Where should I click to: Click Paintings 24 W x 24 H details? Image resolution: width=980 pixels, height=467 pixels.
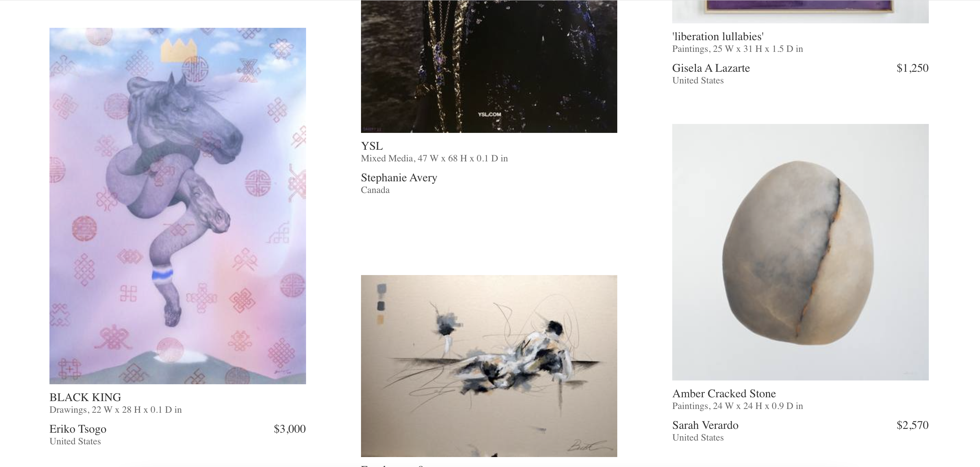click(x=738, y=406)
